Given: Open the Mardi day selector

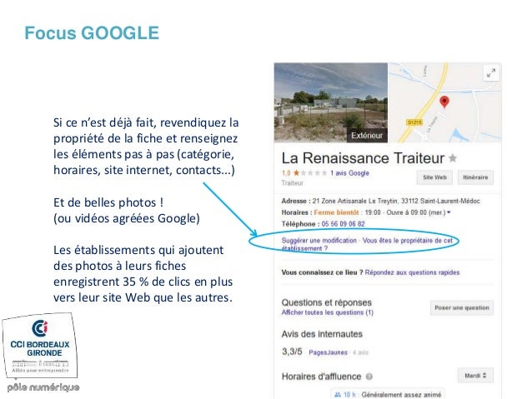Looking at the screenshot, I should [475, 376].
